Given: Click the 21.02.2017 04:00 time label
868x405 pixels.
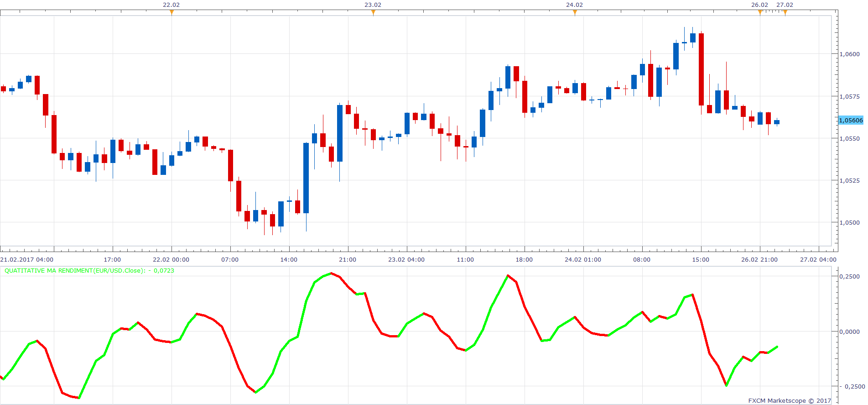Looking at the screenshot, I should point(27,259).
